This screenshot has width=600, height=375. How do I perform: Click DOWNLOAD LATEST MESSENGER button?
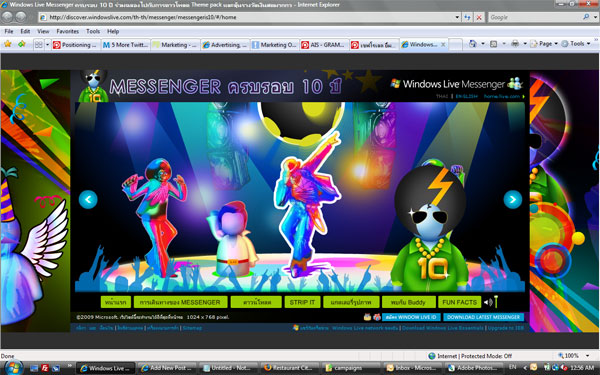tap(483, 317)
